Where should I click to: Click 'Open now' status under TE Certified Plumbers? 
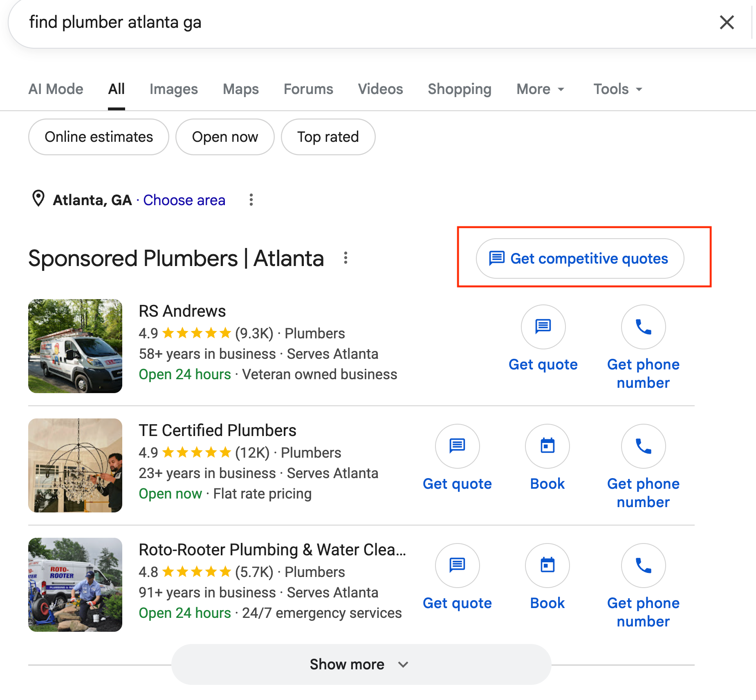(170, 494)
